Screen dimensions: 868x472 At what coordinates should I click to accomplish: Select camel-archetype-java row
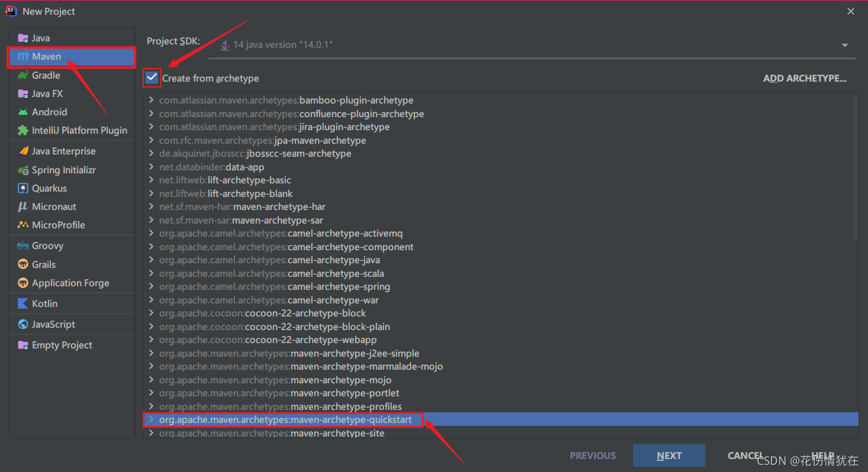(x=501, y=260)
